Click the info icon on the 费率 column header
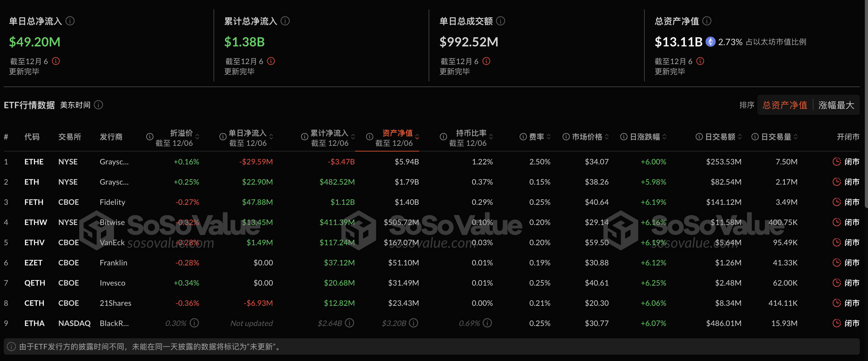Screen dimensions: 868x361 (523, 137)
